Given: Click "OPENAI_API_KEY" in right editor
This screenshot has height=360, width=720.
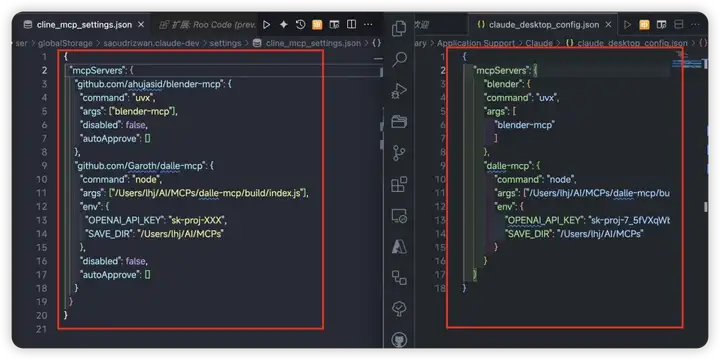Looking at the screenshot, I should (544, 220).
